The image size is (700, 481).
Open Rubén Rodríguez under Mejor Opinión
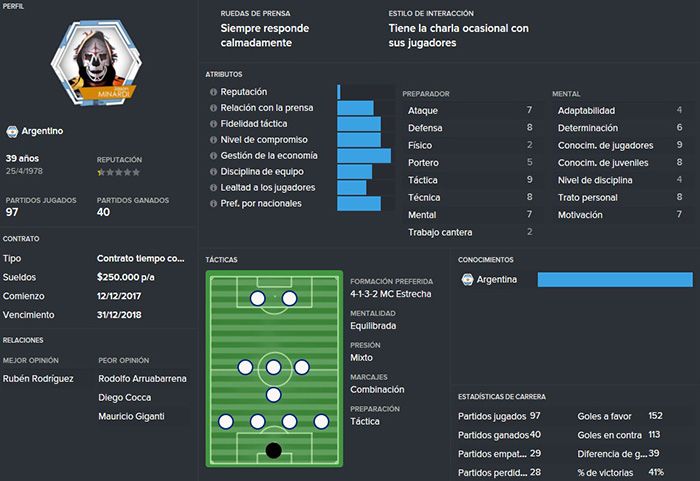click(x=38, y=379)
